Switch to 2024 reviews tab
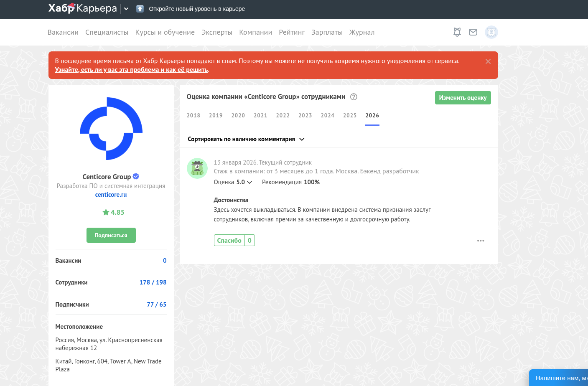The height and width of the screenshot is (386, 588). tap(328, 115)
